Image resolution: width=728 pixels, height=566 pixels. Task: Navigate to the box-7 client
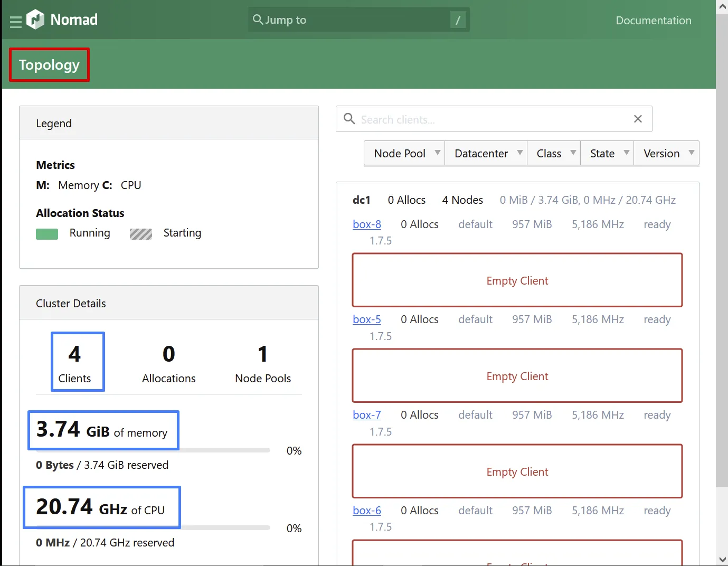366,415
